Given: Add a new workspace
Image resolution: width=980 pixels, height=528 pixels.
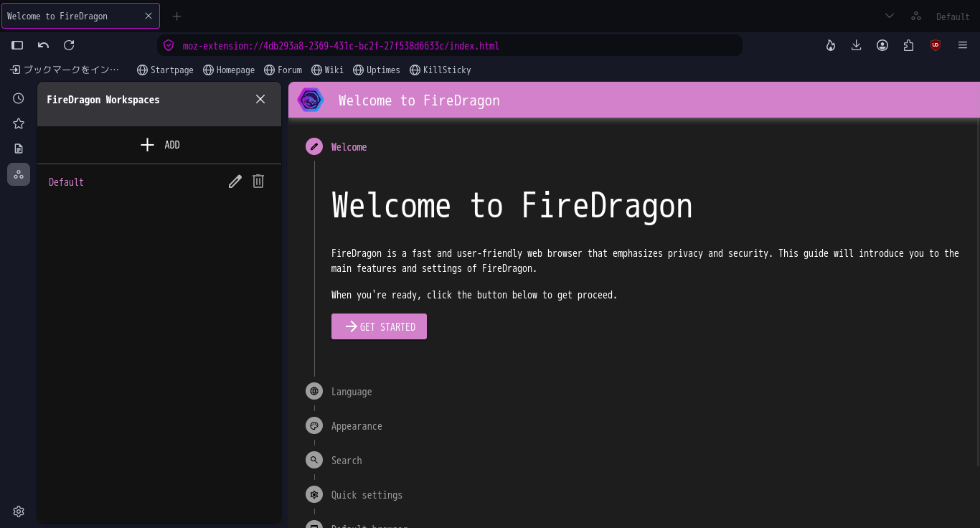Looking at the screenshot, I should point(159,145).
